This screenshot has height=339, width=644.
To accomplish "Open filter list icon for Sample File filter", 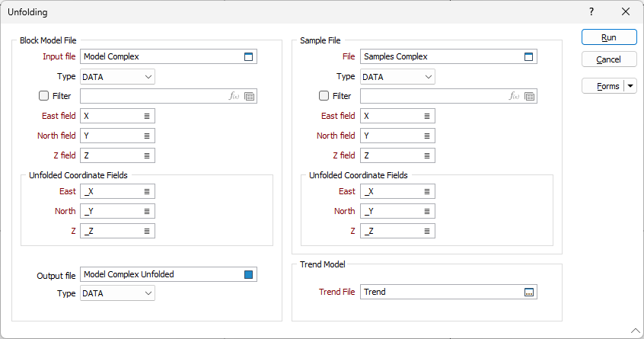I will 530,96.
